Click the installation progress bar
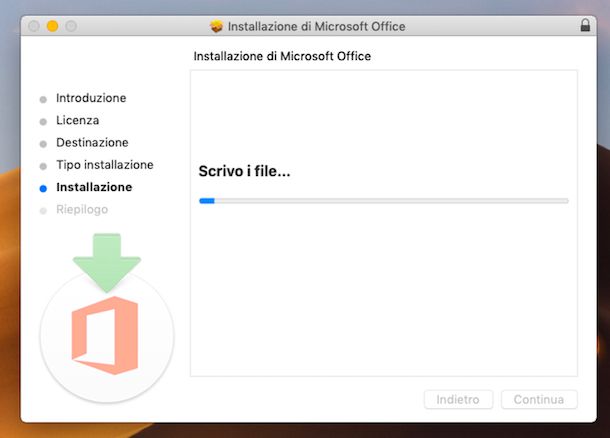The height and width of the screenshot is (438, 610). [x=384, y=201]
